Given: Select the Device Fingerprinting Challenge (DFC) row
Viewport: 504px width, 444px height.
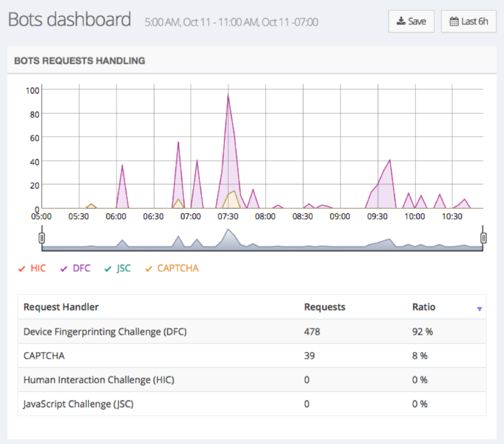Looking at the screenshot, I should click(x=252, y=331).
